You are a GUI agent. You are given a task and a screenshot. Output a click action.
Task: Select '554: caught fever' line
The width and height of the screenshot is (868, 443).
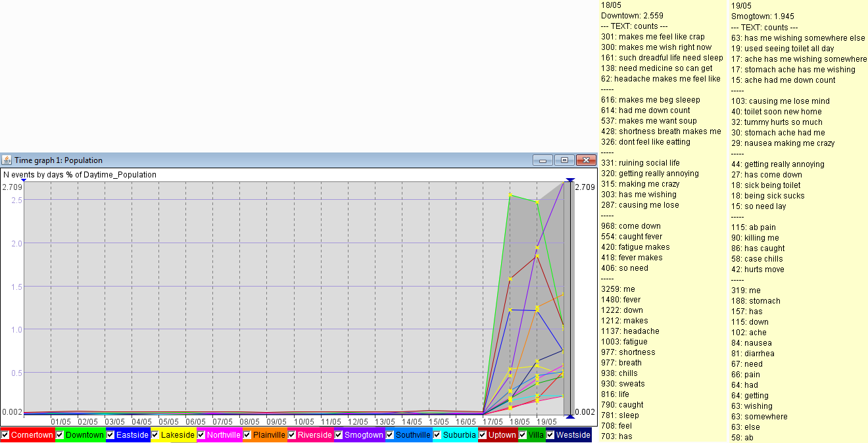pos(631,237)
